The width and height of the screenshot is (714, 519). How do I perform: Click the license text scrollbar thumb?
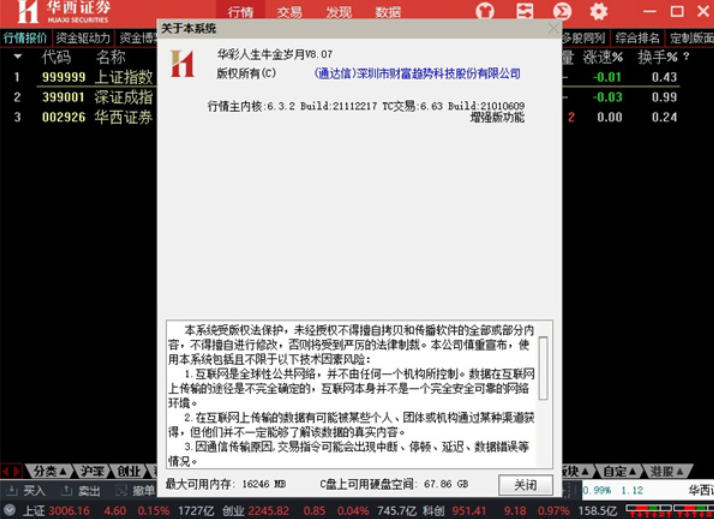[543, 368]
